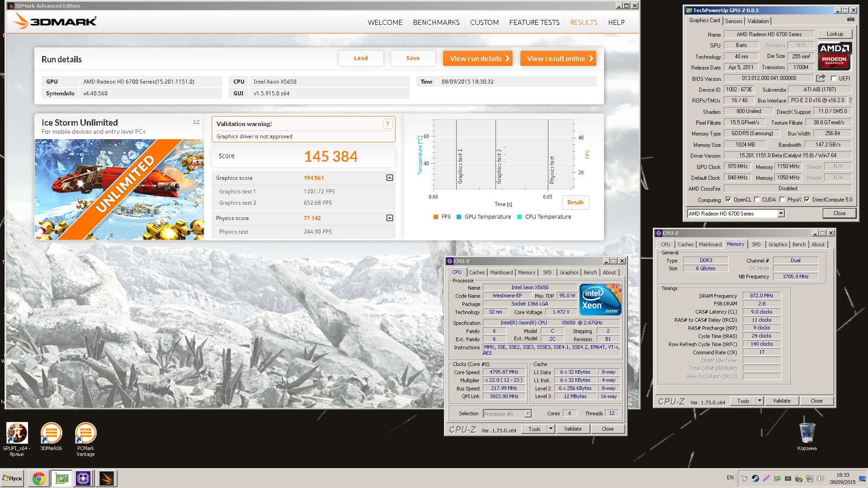Click the Details button under the chart
868x488 pixels.
point(576,202)
